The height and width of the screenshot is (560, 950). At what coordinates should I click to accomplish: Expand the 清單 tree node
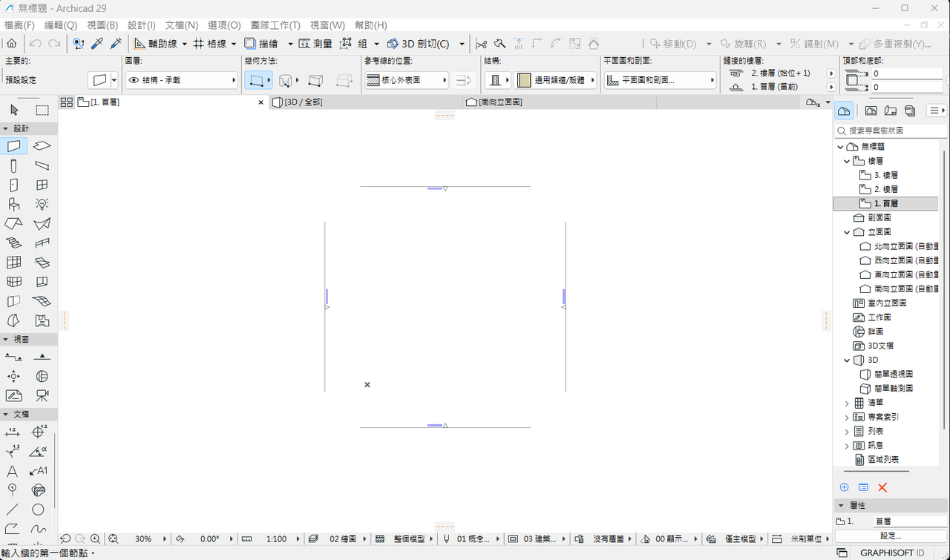coord(847,403)
